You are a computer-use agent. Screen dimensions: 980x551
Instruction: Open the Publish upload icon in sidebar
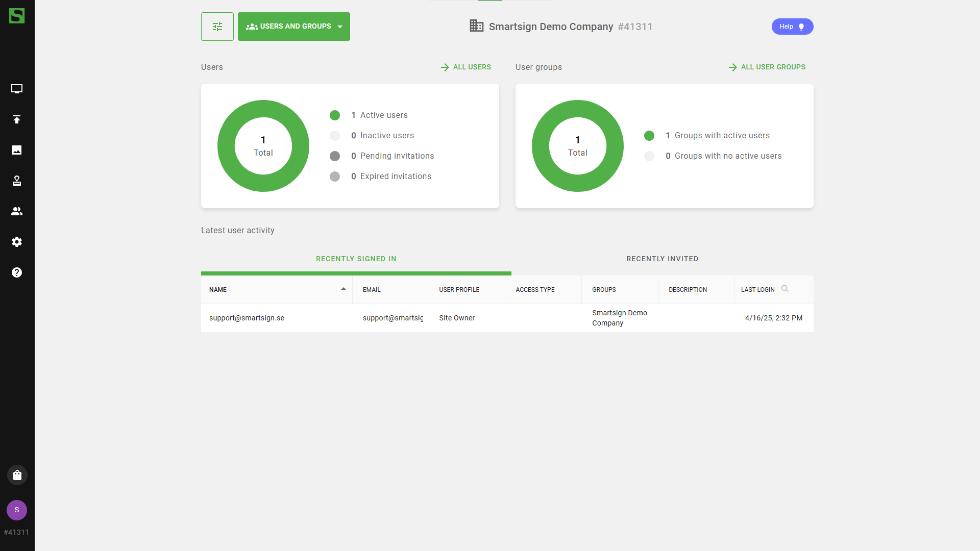click(x=17, y=119)
